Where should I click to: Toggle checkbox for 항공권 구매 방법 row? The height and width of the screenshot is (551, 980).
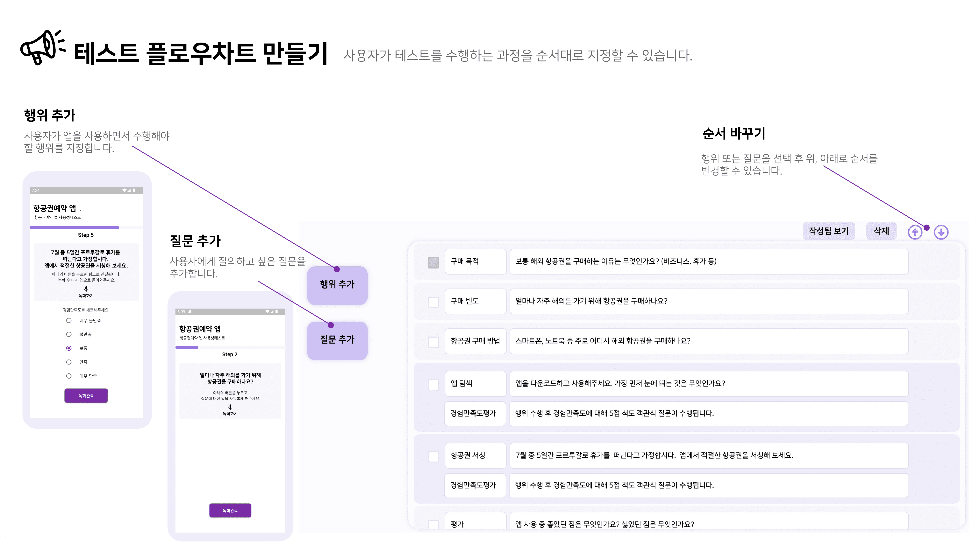click(x=433, y=342)
